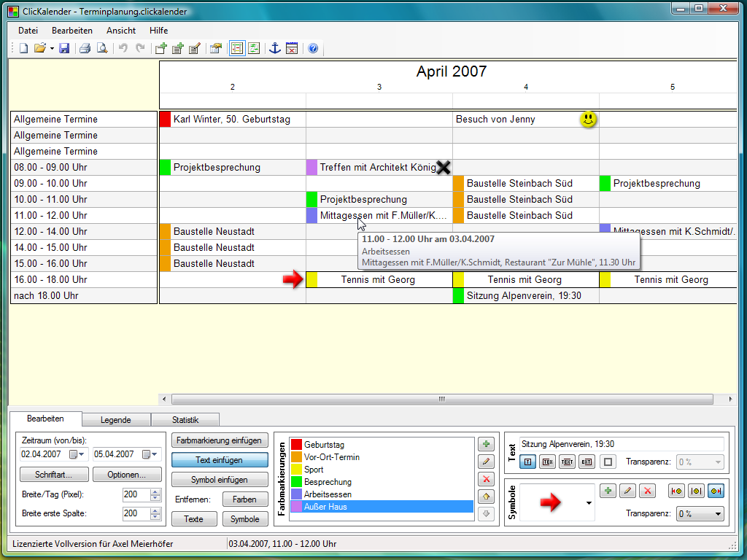Delete selected color marking with red X
This screenshot has height=560, width=747.
[487, 479]
